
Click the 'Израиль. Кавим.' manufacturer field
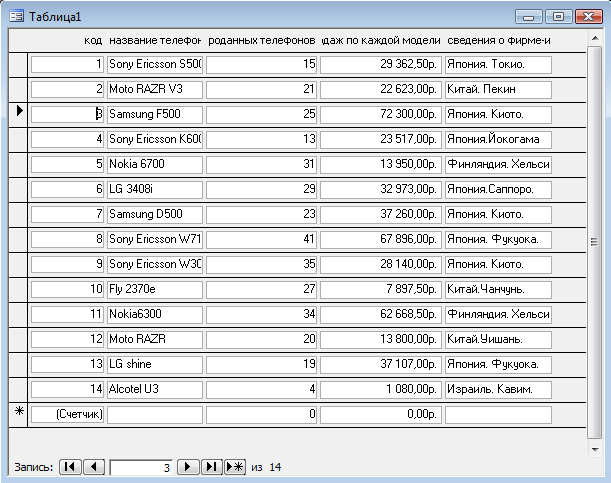click(498, 390)
